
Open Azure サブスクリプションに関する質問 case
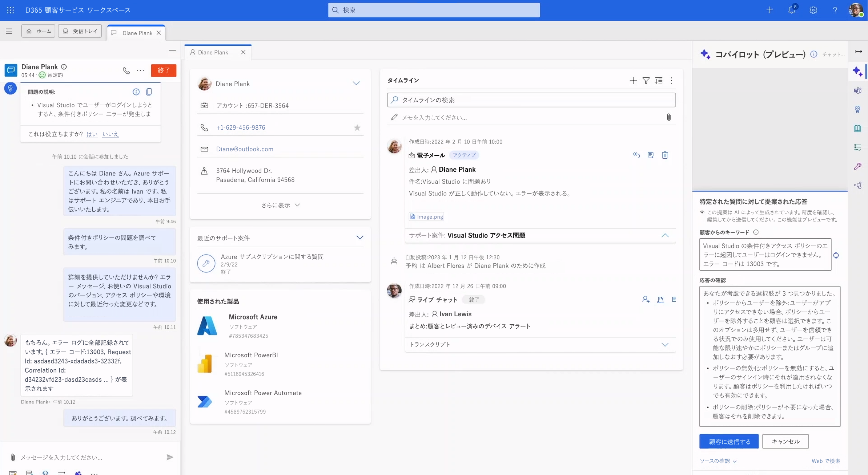click(x=272, y=256)
